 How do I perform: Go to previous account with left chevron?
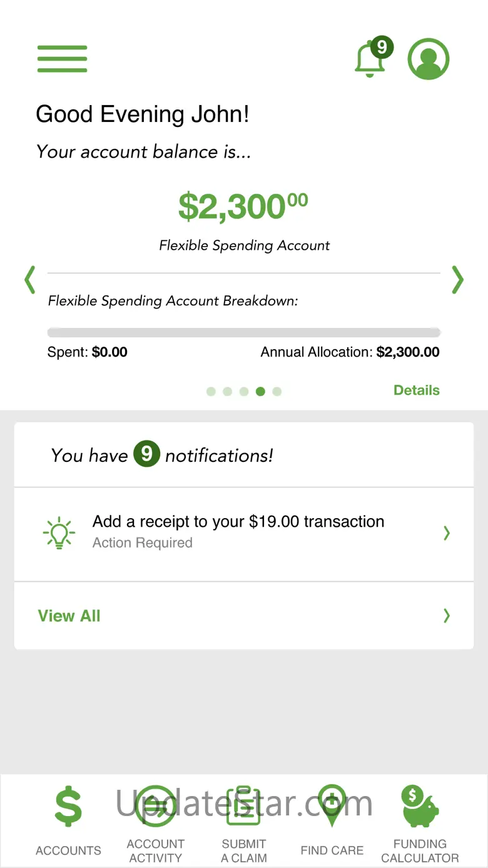[29, 280]
